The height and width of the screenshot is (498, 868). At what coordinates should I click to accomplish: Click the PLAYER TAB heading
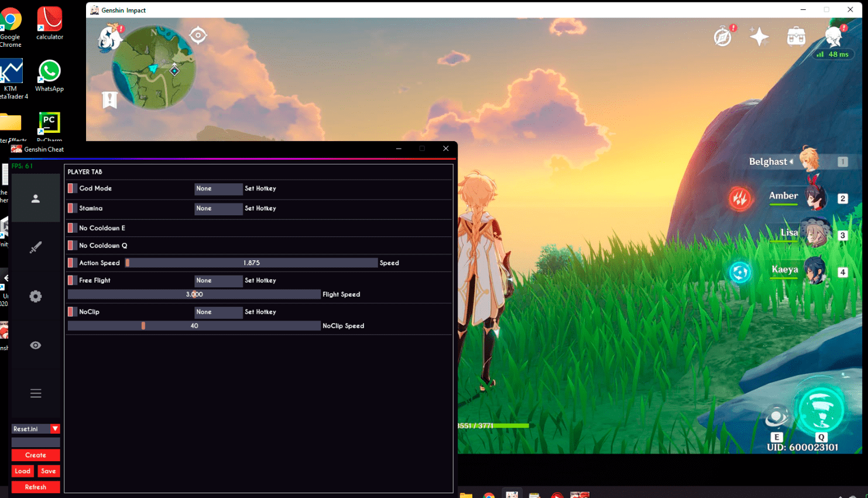(85, 172)
